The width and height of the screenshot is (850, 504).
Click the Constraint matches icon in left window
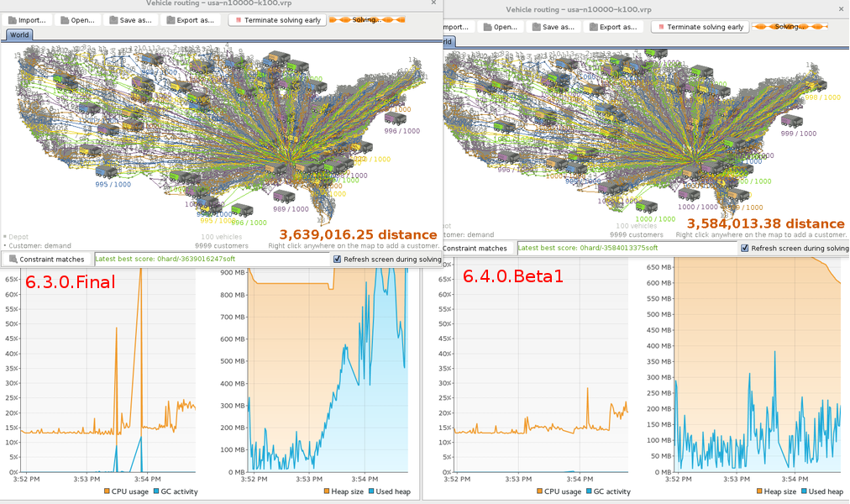click(13, 260)
